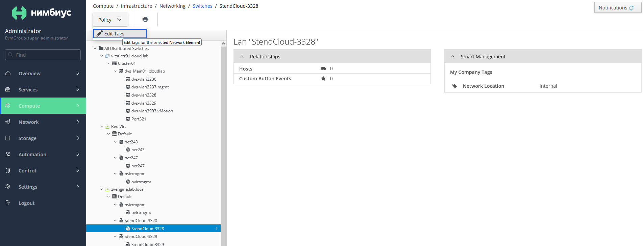Open the Policy dropdown
The height and width of the screenshot is (246, 644).
pyautogui.click(x=110, y=20)
